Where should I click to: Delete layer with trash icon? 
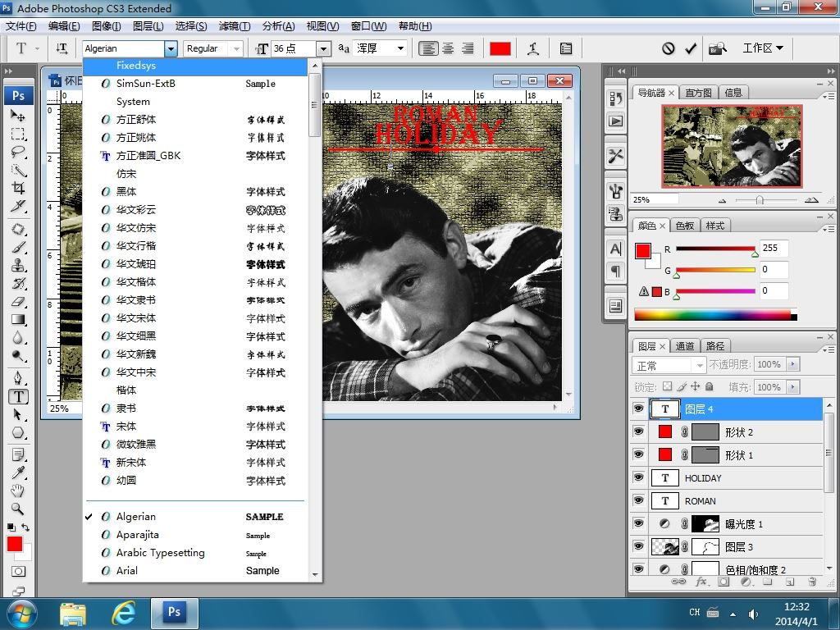(x=812, y=582)
